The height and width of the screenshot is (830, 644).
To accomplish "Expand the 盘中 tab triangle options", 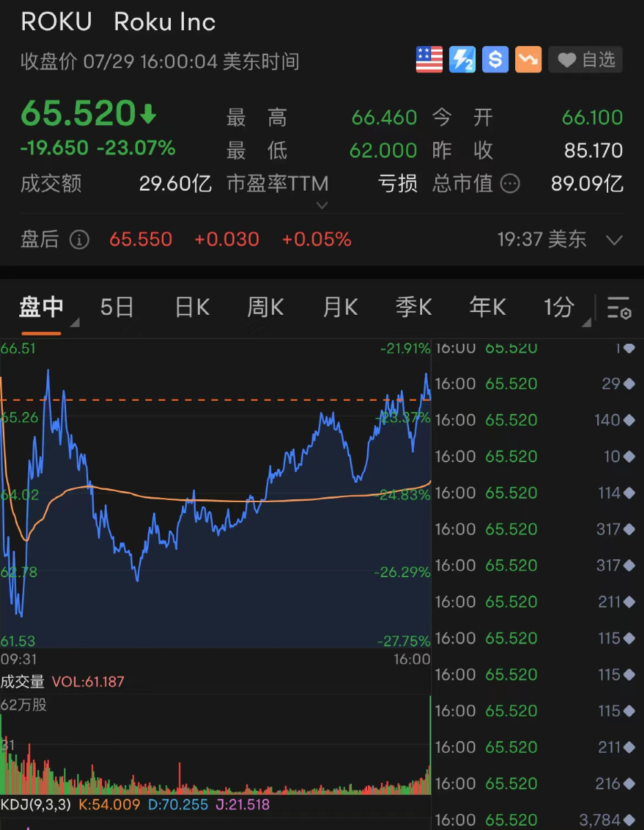I will pyautogui.click(x=74, y=322).
